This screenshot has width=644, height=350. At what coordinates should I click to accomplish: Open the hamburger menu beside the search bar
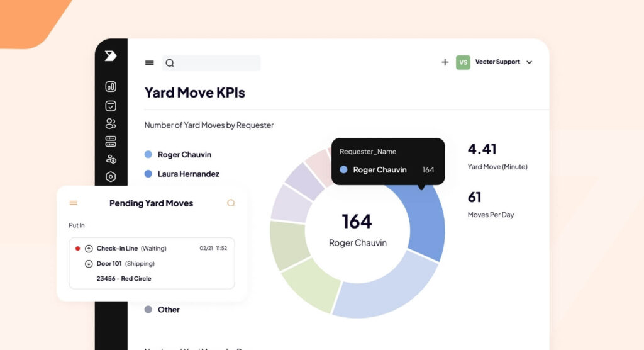(x=149, y=63)
